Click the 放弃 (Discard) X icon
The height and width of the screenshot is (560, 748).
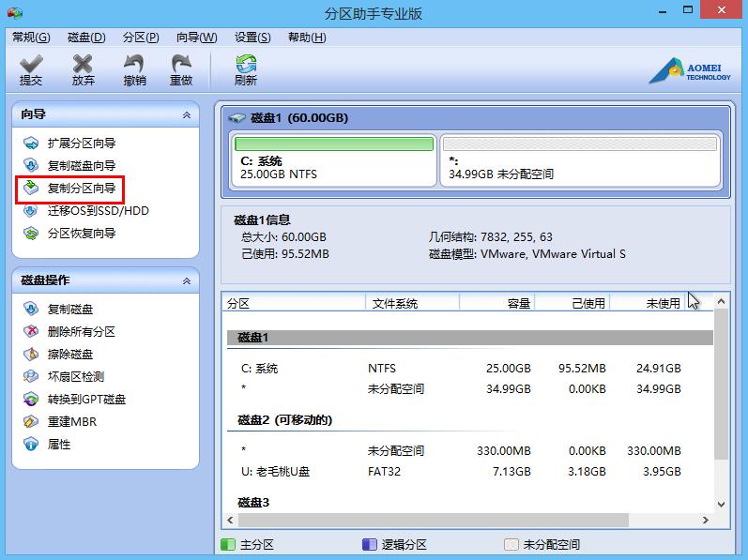[x=83, y=64]
